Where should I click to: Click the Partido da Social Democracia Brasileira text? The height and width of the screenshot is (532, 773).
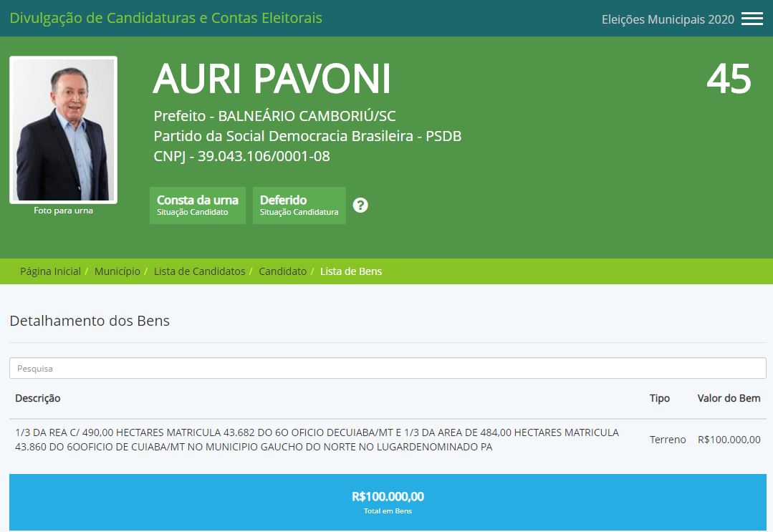click(x=307, y=136)
